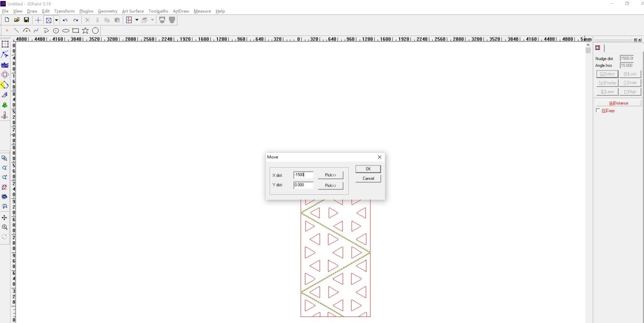644x323 pixels.
Task: Select the abc text tool
Action: click(5, 65)
